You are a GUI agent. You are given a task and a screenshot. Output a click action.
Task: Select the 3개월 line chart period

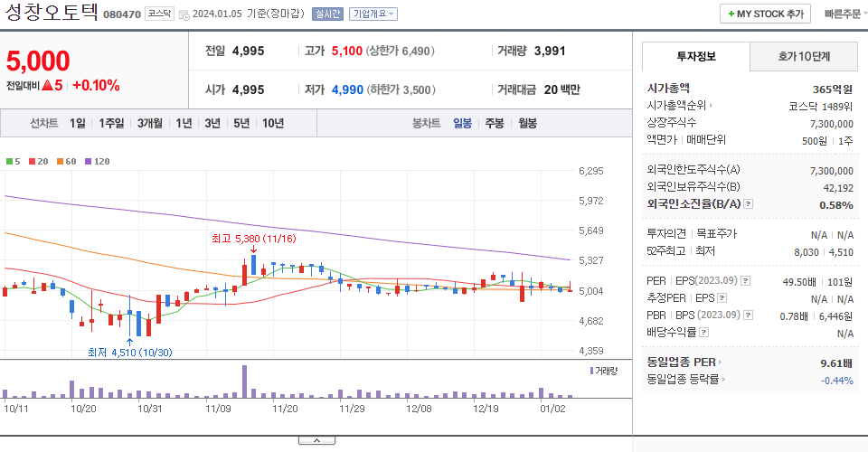150,123
